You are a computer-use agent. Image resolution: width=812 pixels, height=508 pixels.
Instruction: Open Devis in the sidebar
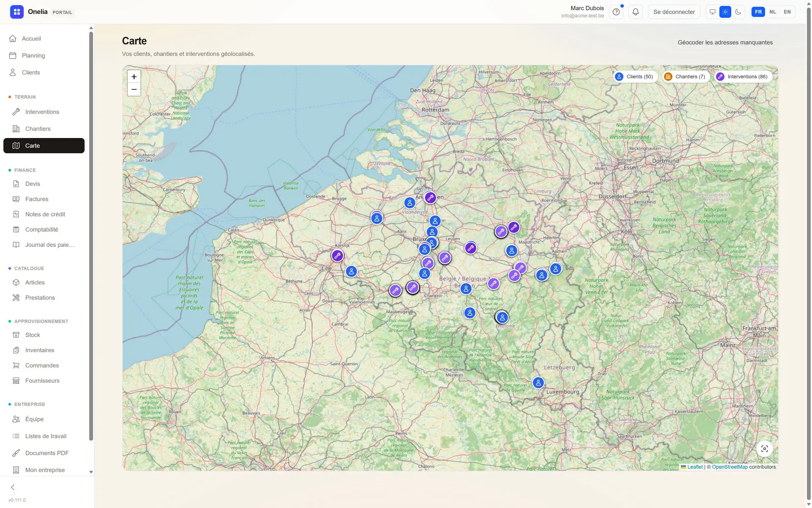[x=44, y=184]
